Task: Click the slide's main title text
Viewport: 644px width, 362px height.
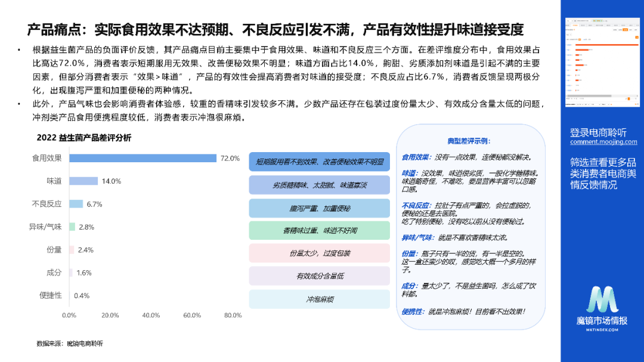Action: click(275, 29)
